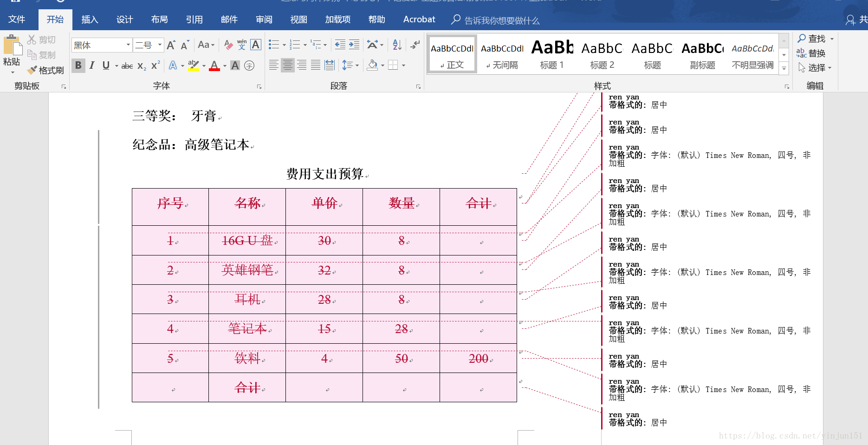Apply paragraph shading paint bucket
This screenshot has height=445, width=868.
[372, 65]
